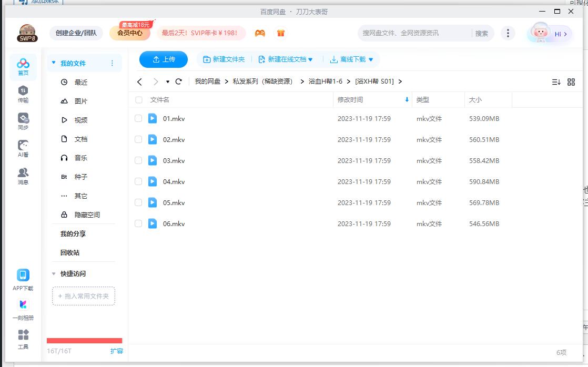Open the breadcrumb history dropdown arrow
The height and width of the screenshot is (367, 588).
point(167,81)
